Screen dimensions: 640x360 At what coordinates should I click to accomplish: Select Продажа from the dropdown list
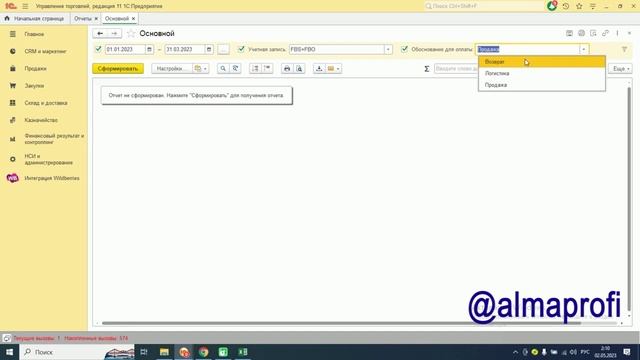click(542, 85)
